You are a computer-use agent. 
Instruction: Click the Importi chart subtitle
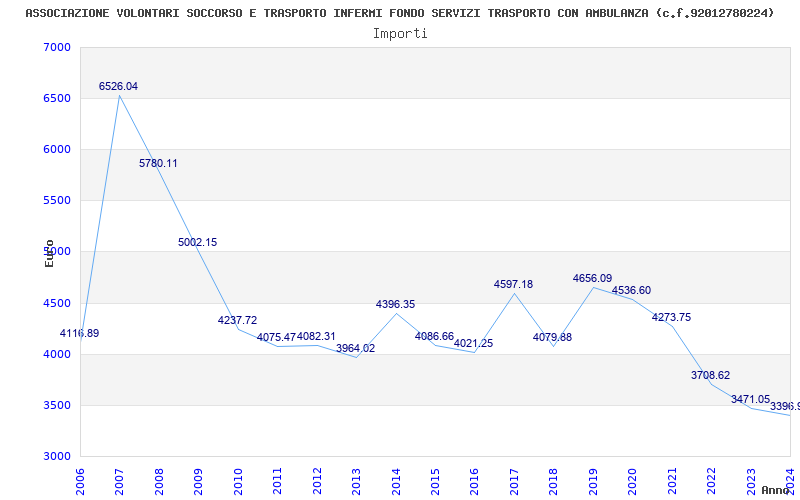coord(400,33)
